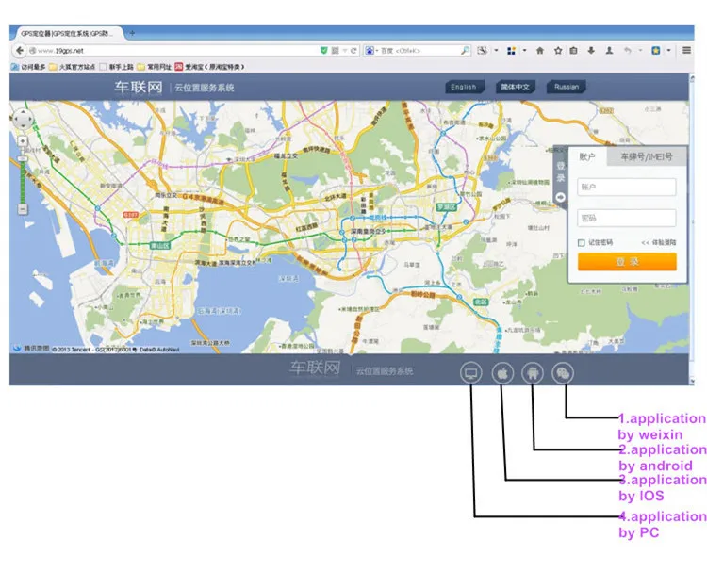Expand the search engine dropdown
The image size is (707, 588).
coord(375,50)
